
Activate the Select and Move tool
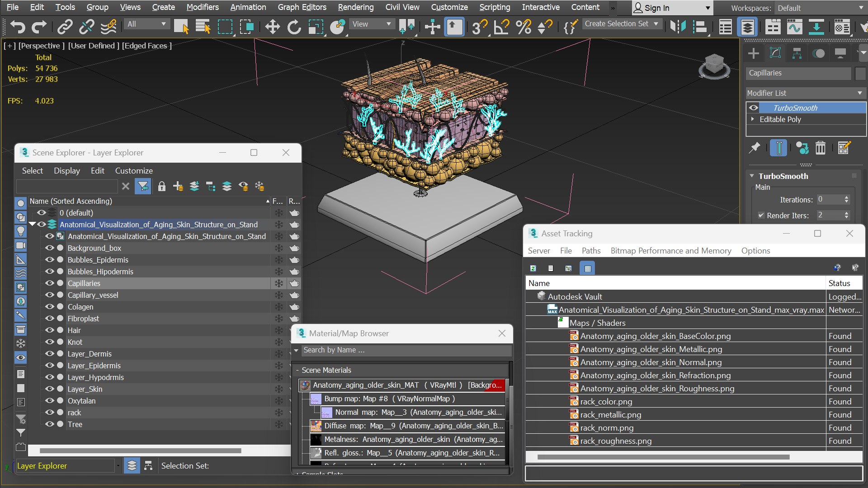point(273,27)
